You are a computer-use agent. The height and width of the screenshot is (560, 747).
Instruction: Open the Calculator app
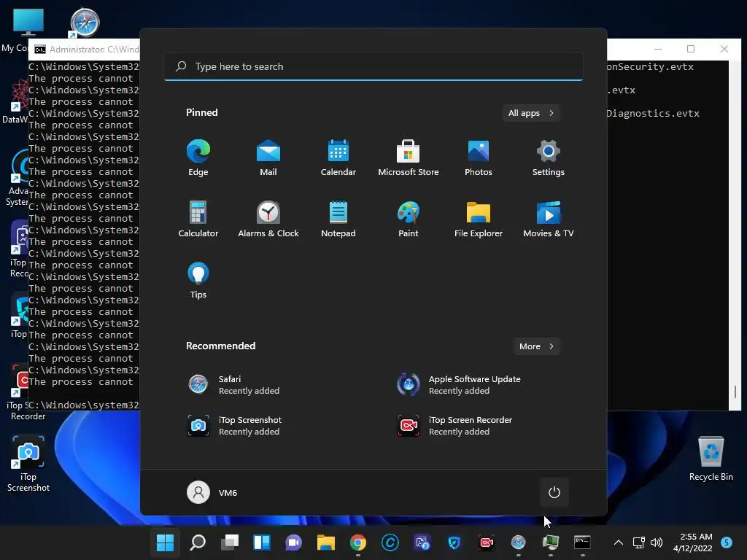(198, 219)
